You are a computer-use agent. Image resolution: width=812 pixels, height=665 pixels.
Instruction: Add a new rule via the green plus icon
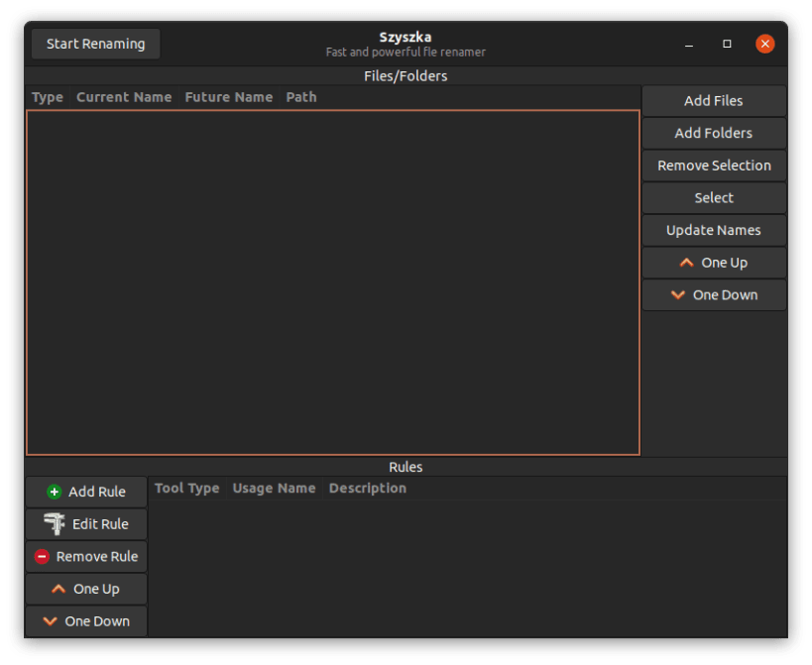coord(54,492)
